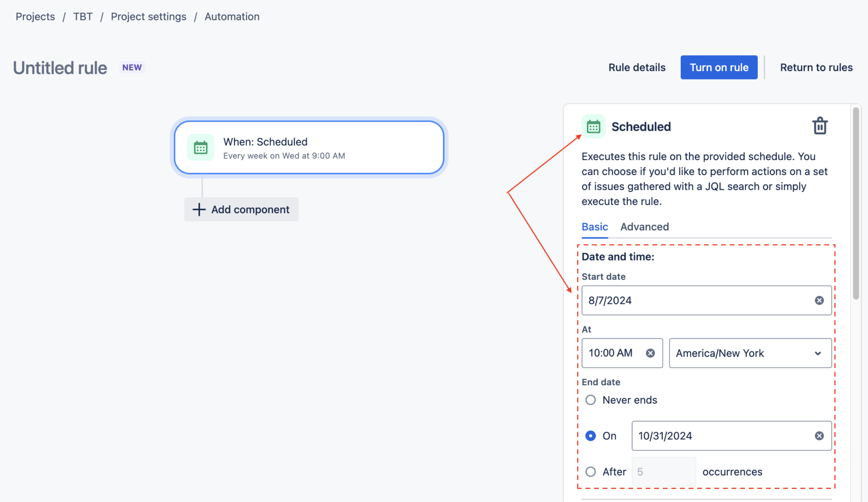This screenshot has height=502, width=868.
Task: Click the chevron on the timezone selector
Action: point(817,353)
